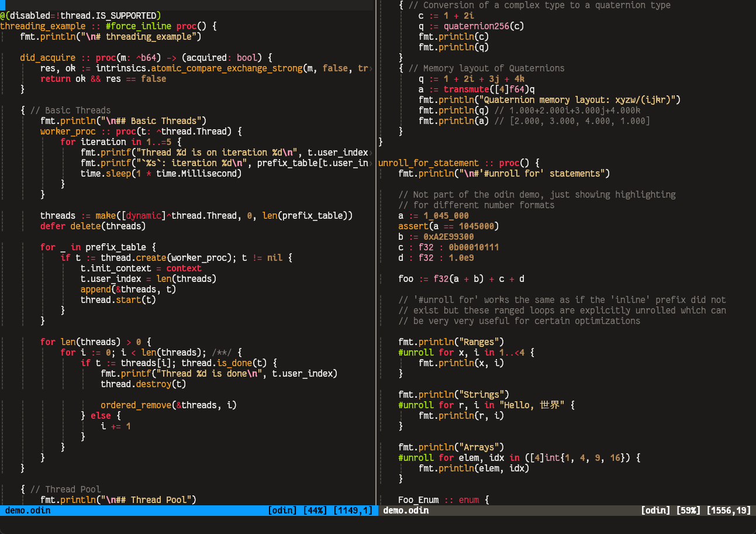The image size is (756, 534).
Task: Click the [59%] indicator in right status bar
Action: pyautogui.click(x=688, y=511)
